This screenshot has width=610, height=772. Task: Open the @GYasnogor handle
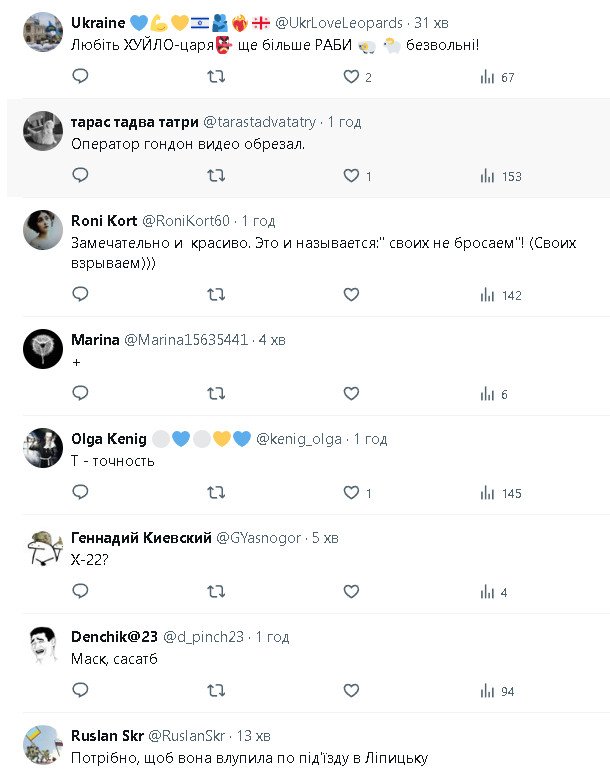pos(258,538)
